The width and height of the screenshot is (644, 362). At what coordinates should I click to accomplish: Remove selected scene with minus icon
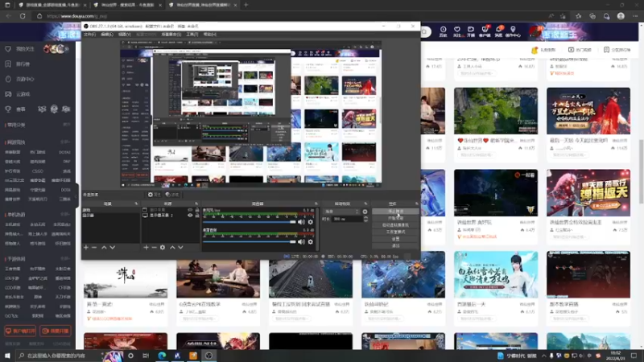94,248
